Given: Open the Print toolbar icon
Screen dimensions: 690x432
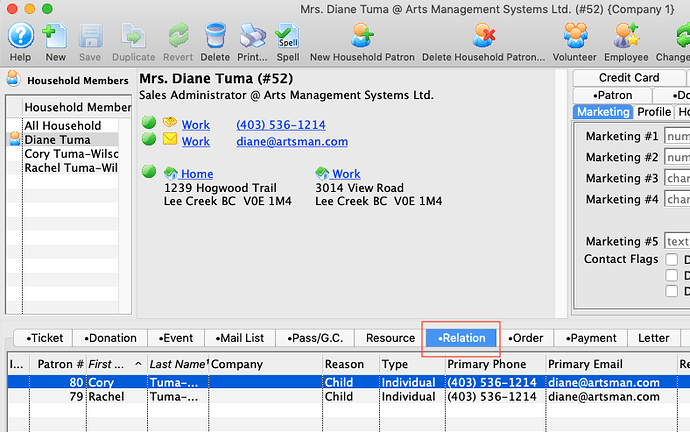Looking at the screenshot, I should click(x=252, y=36).
